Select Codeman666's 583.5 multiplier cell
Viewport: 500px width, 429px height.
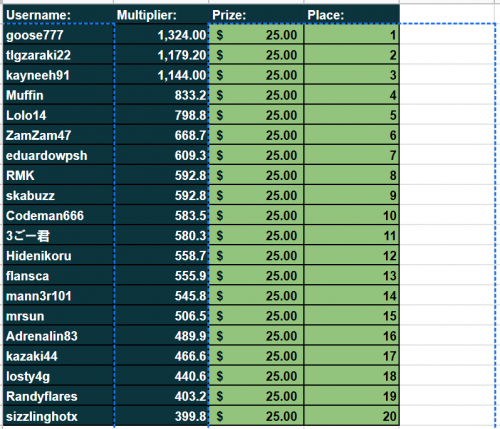pos(161,215)
